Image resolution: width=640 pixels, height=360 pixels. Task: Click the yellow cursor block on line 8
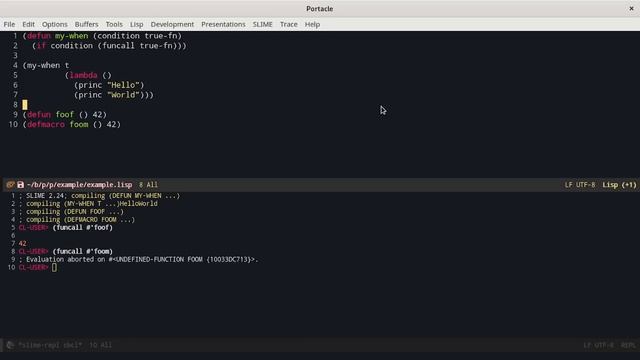coord(25,105)
